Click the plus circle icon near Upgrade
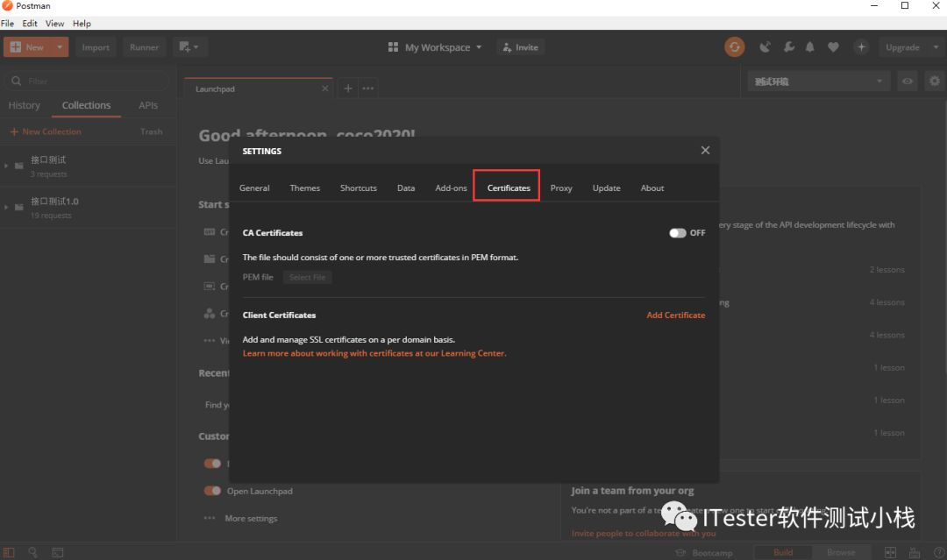Image resolution: width=947 pixels, height=560 pixels. pos(861,47)
